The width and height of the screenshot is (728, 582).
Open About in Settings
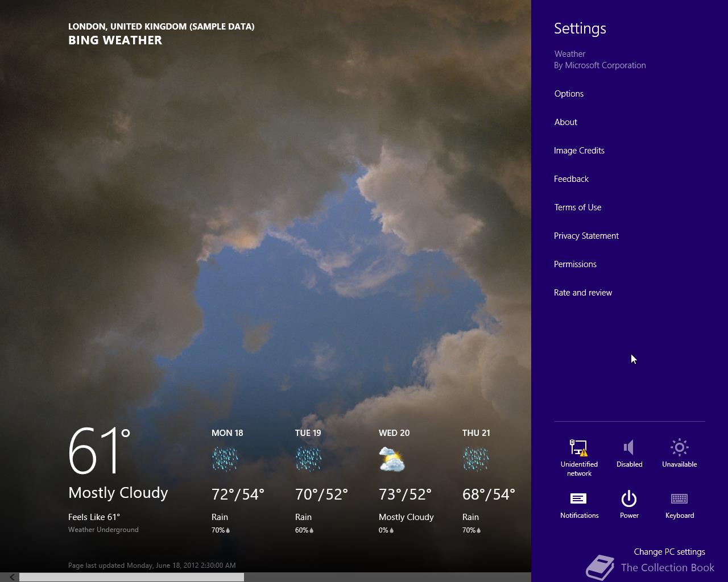(565, 122)
